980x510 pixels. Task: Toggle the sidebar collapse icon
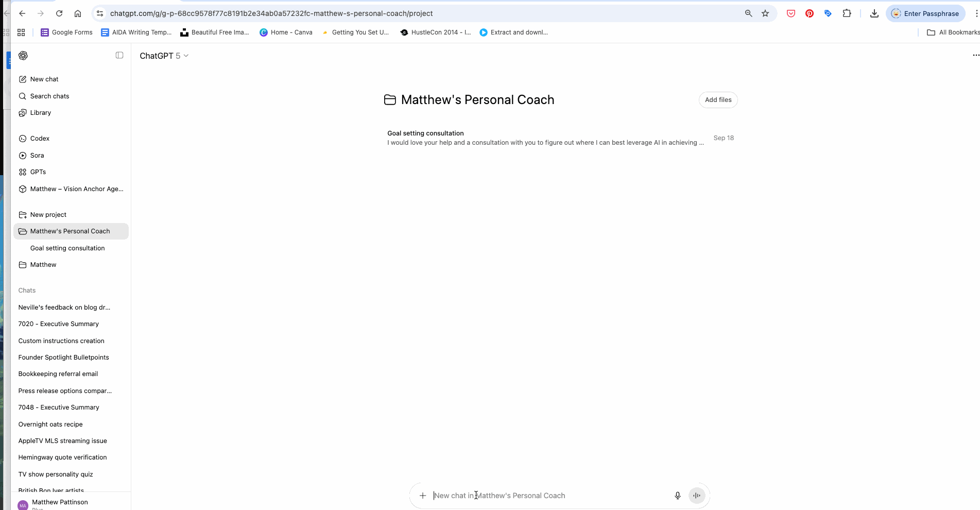tap(119, 55)
